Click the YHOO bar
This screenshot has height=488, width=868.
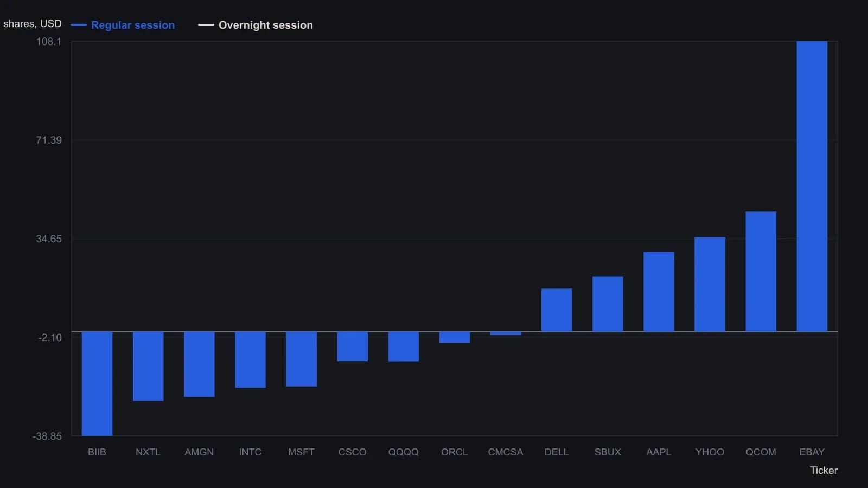(710, 284)
